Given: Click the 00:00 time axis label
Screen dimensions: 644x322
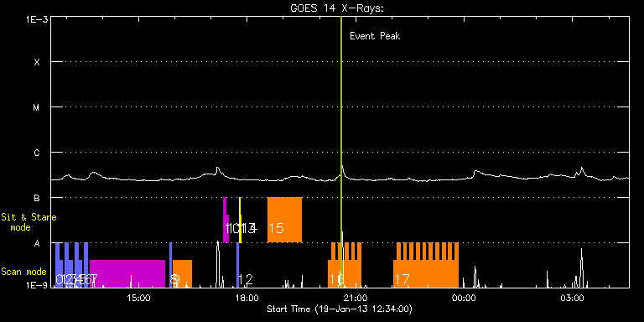Looking at the screenshot, I should (465, 298).
